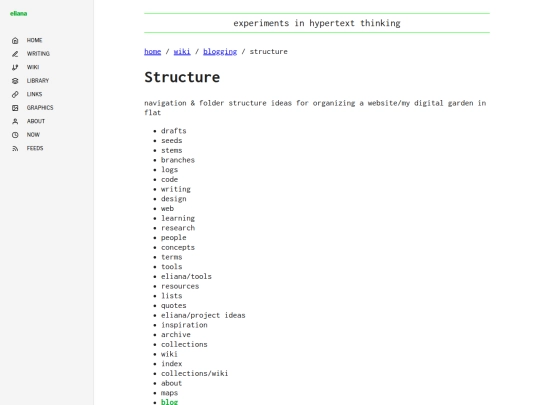Click the inspiration list item
The width and height of the screenshot is (540, 405).
[x=184, y=325]
